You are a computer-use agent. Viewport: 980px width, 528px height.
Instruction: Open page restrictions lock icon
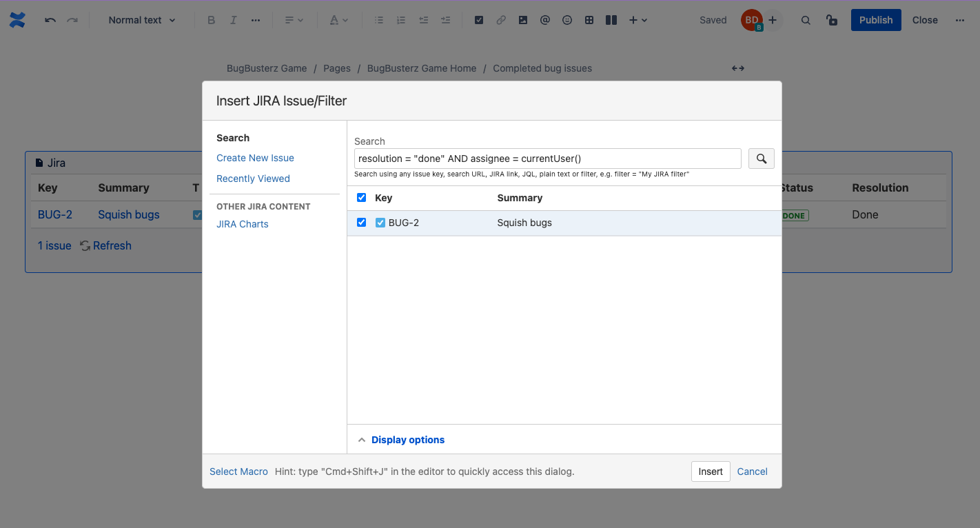pos(832,20)
